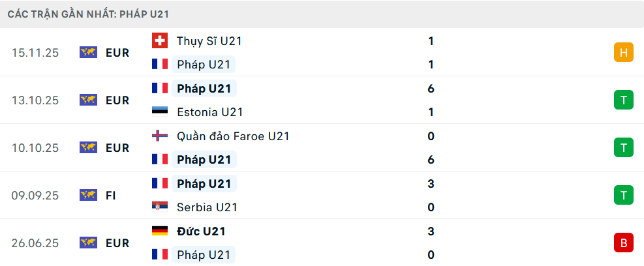Click the red B loss result badge

tap(624, 243)
